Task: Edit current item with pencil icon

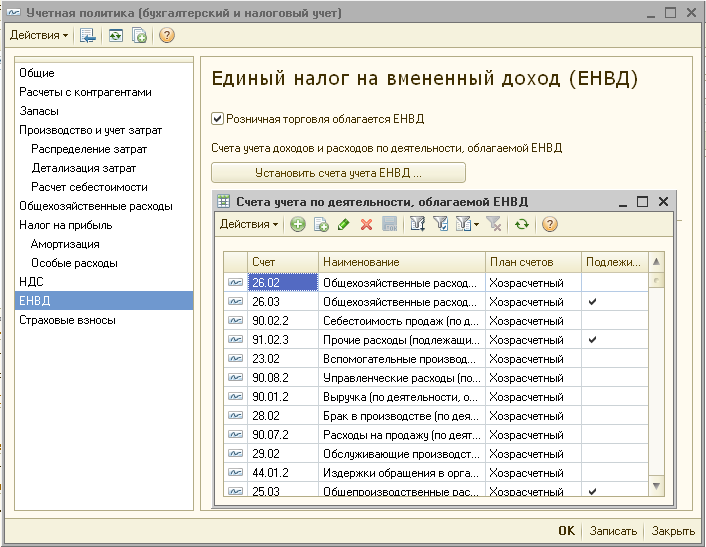Action: point(344,224)
